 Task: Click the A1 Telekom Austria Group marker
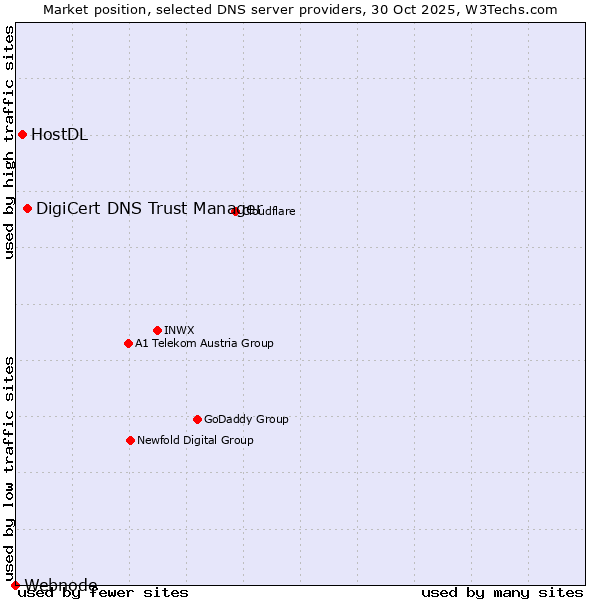pyautogui.click(x=128, y=343)
